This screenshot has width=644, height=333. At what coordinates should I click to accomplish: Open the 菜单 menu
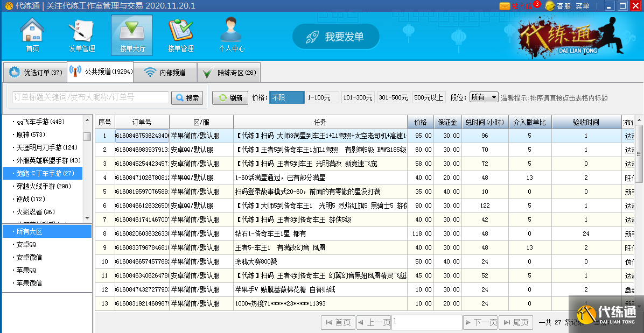tap(583, 6)
